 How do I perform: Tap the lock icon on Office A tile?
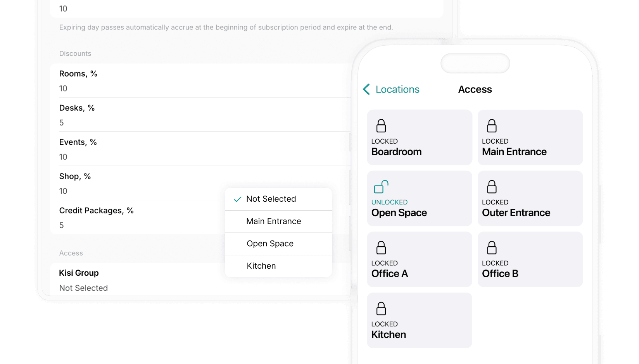click(x=380, y=247)
